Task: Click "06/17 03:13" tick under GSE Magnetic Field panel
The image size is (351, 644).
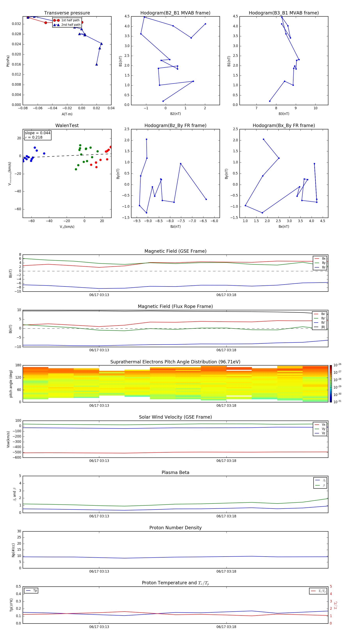Action: (x=99, y=295)
